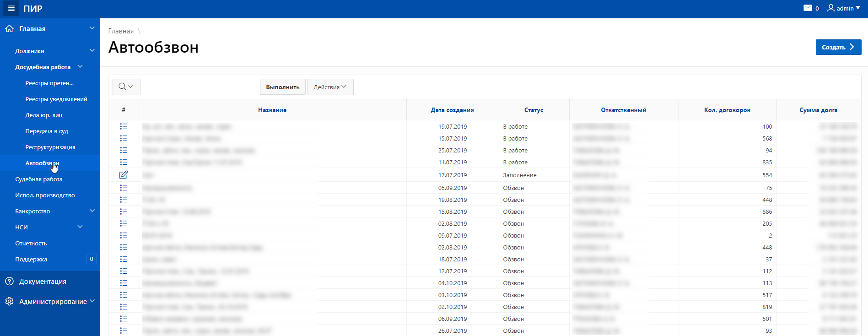Click the Документация help question icon
Screen dimensions: 868x336
tap(9, 281)
